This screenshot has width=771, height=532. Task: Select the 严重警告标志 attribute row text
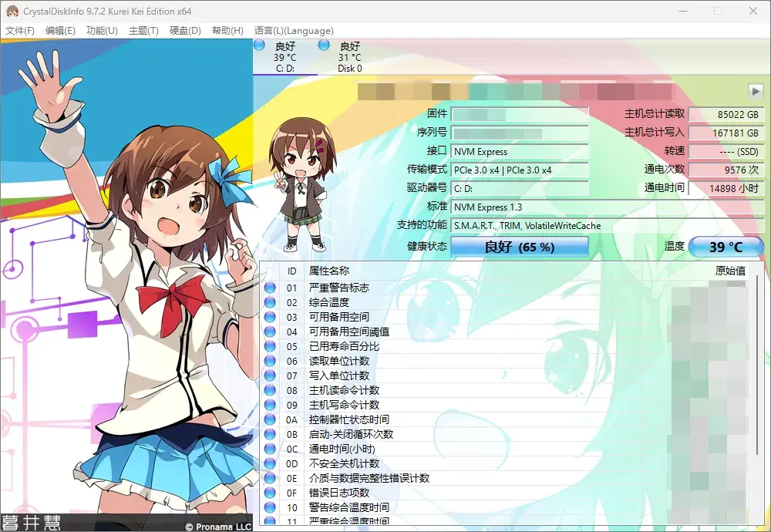pyautogui.click(x=338, y=288)
